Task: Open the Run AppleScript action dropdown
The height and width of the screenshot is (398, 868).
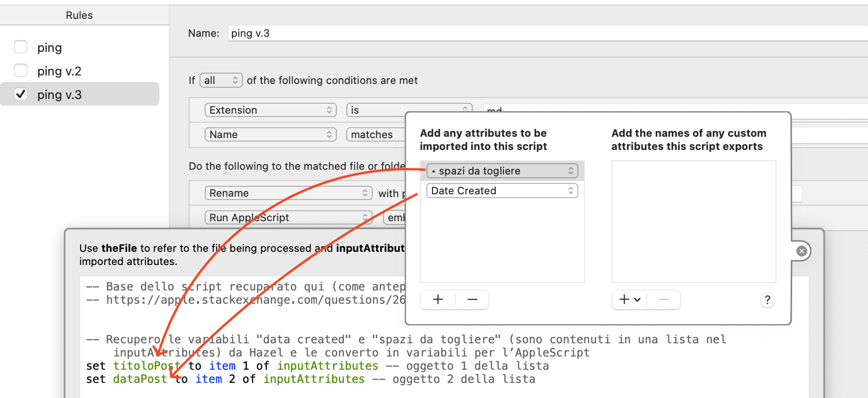Action: pyautogui.click(x=288, y=217)
